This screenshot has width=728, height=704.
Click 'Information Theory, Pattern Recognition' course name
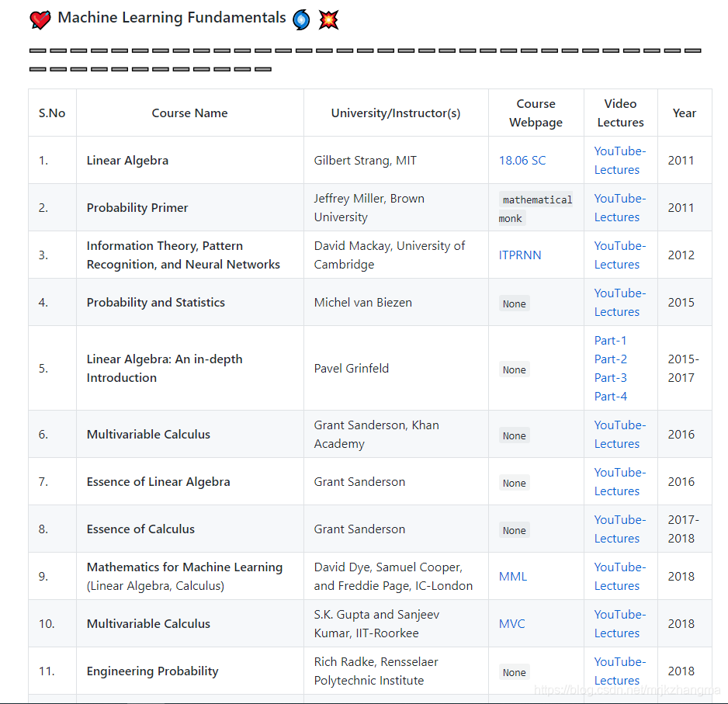point(183,255)
